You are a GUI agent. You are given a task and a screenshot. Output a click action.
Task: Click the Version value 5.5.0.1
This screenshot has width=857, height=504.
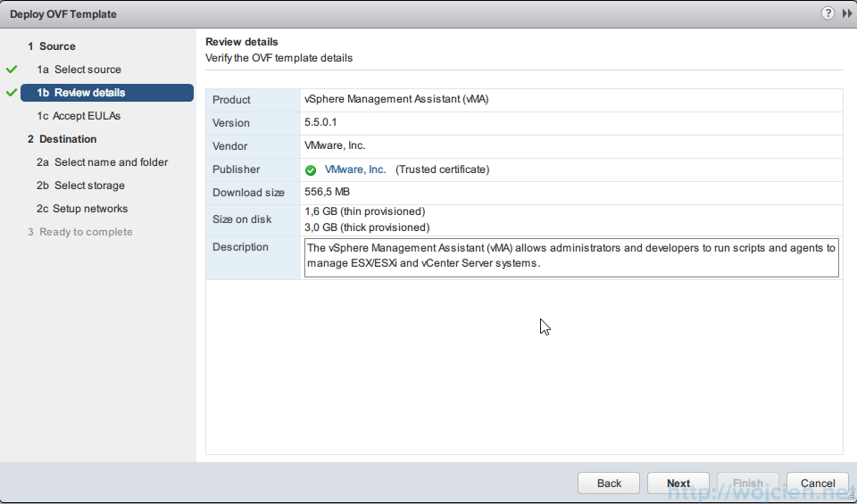pos(321,123)
